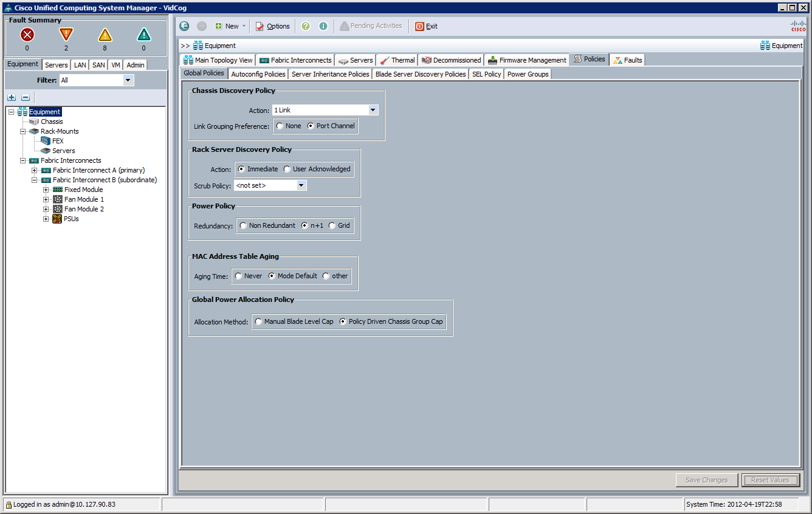Open the Decommissioned tab

451,60
